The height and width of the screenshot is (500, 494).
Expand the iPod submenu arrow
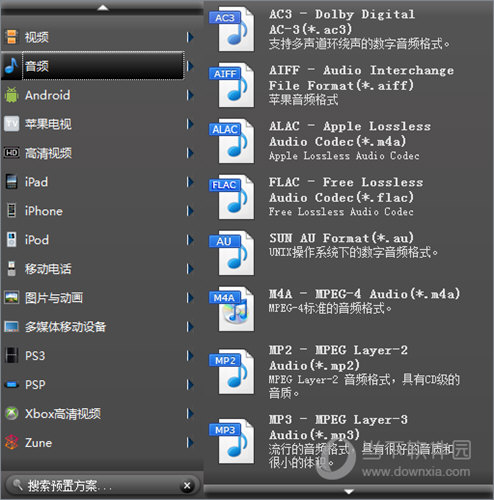click(x=190, y=240)
